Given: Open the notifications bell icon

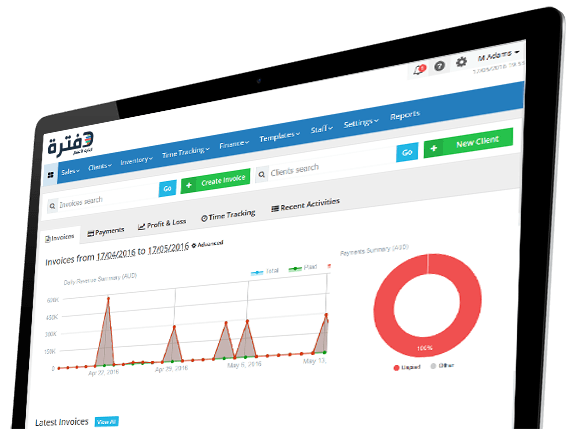Looking at the screenshot, I should coord(419,69).
